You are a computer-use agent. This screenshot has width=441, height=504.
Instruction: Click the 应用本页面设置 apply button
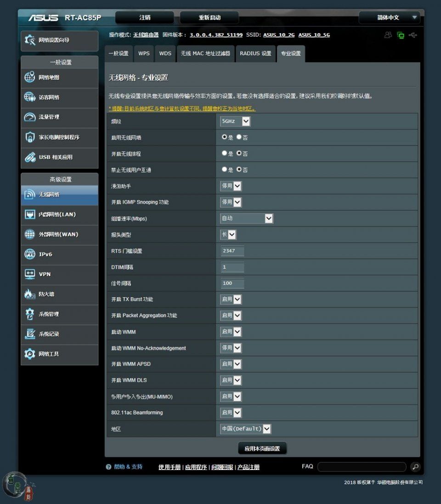(x=262, y=448)
